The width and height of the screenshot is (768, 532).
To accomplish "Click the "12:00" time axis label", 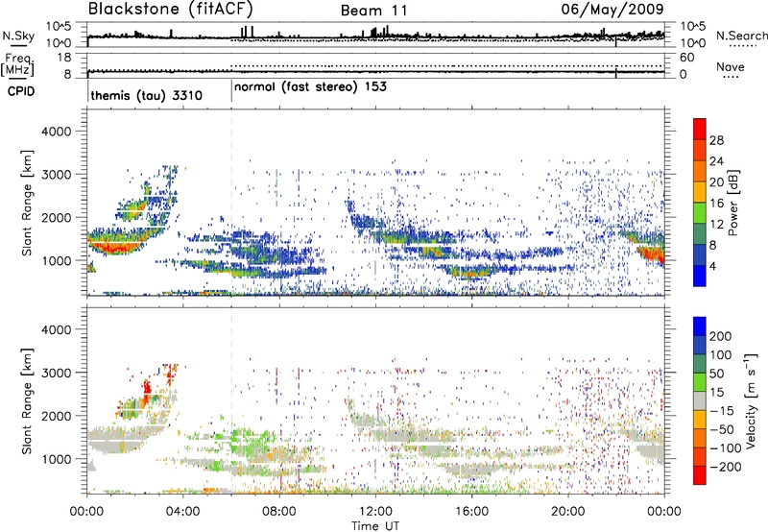I will pos(375,512).
